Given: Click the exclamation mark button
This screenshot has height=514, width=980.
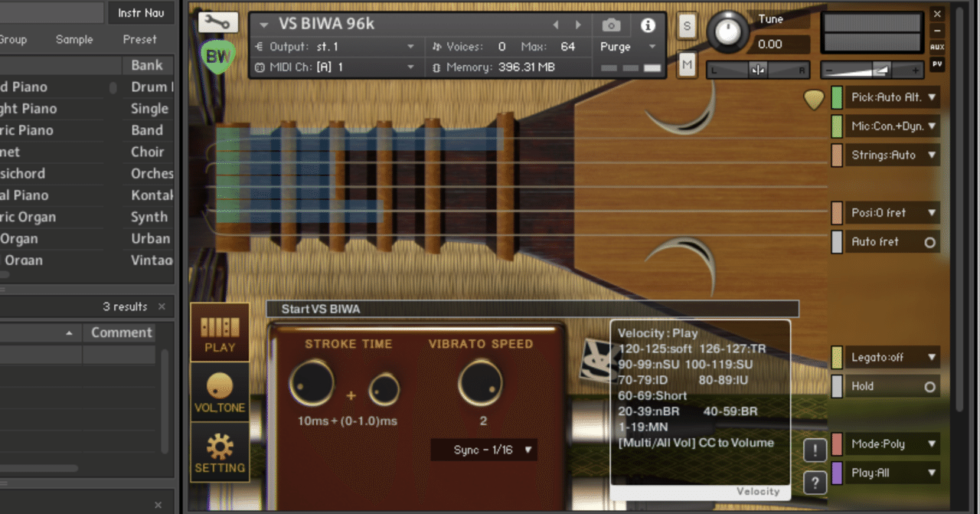Looking at the screenshot, I should point(815,450).
